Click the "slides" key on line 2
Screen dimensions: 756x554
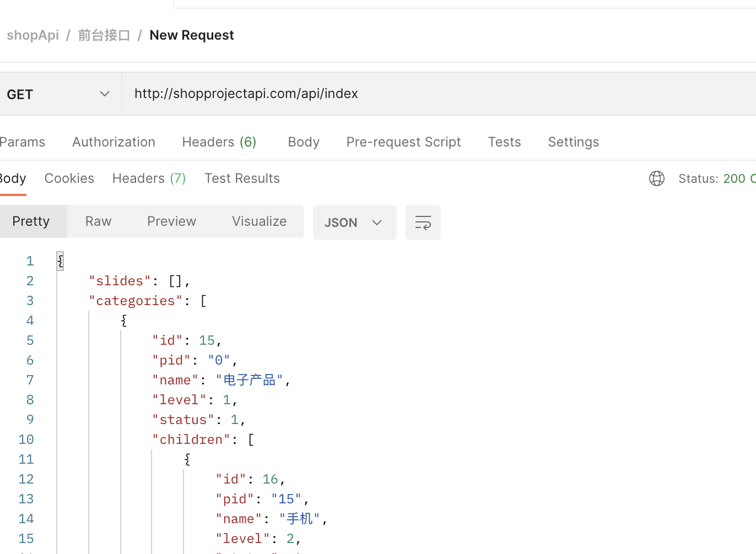click(x=120, y=281)
